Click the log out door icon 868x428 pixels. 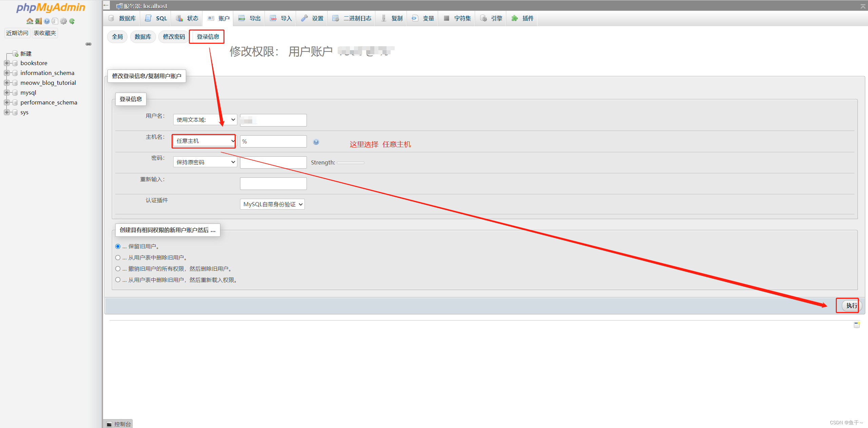pyautogui.click(x=38, y=21)
